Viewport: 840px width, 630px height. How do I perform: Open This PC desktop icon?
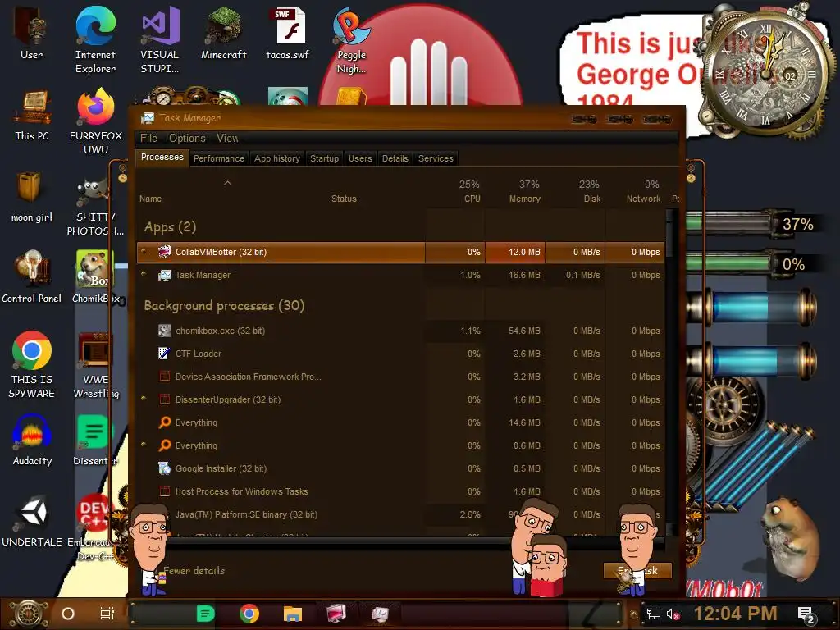coord(32,116)
